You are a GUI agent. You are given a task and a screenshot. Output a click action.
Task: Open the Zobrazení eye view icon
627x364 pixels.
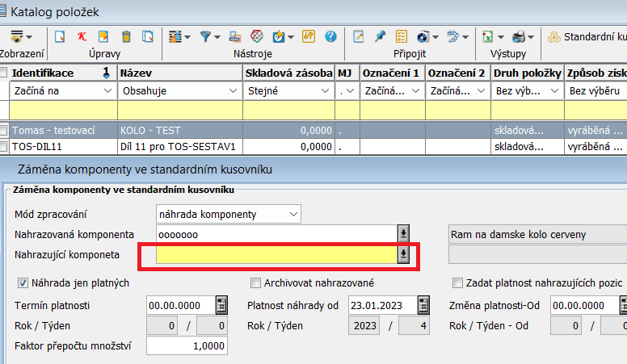click(x=20, y=36)
